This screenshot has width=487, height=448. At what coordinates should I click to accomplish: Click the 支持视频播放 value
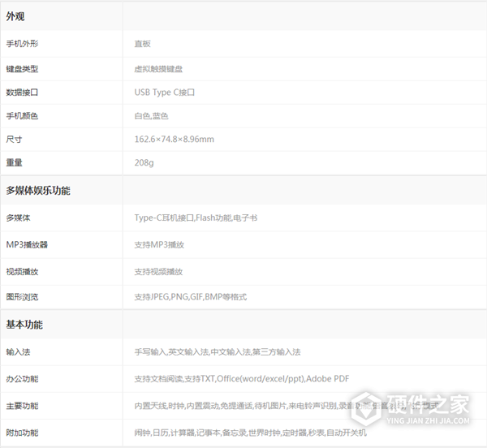tap(158, 272)
